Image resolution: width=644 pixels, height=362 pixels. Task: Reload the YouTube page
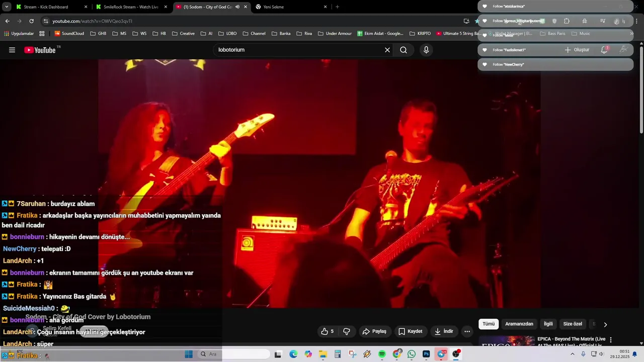coord(31,21)
